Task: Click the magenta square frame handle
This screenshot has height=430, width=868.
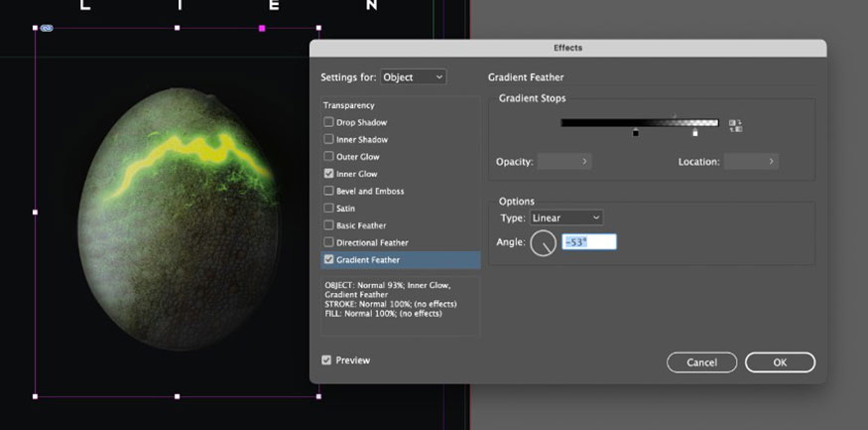Action: [262, 28]
